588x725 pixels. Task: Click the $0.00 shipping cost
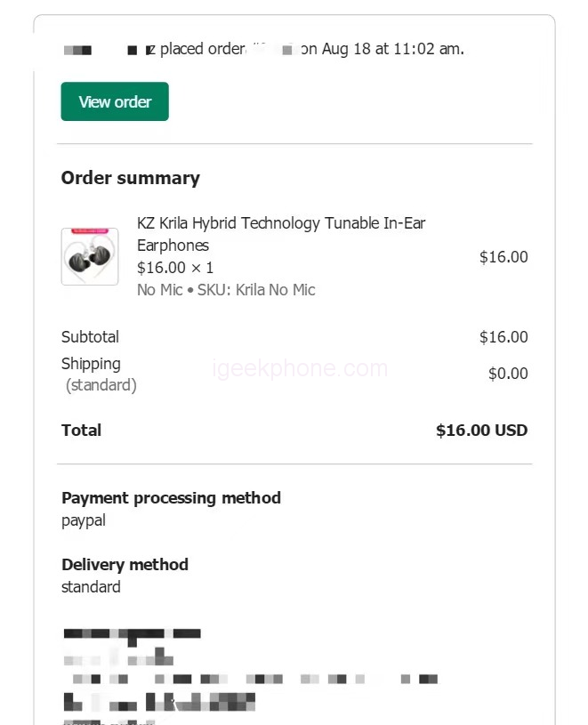[508, 374]
